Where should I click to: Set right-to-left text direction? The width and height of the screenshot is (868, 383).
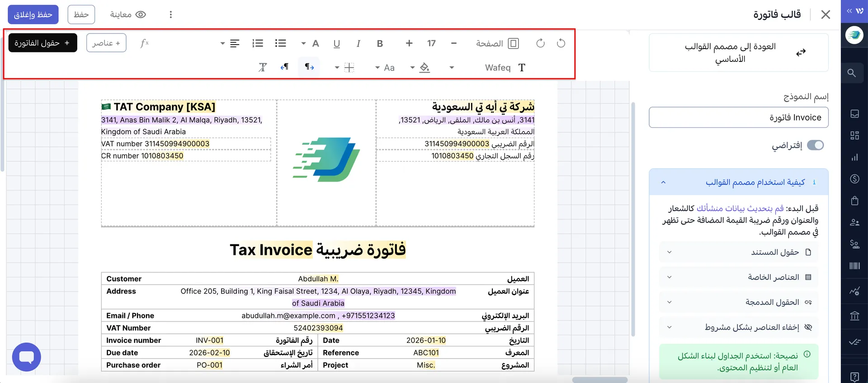(284, 67)
